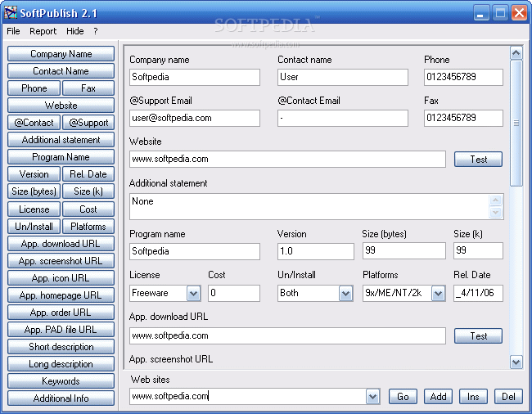Click the Version sidebar button
Screen dimensions: 532x414
pos(34,174)
